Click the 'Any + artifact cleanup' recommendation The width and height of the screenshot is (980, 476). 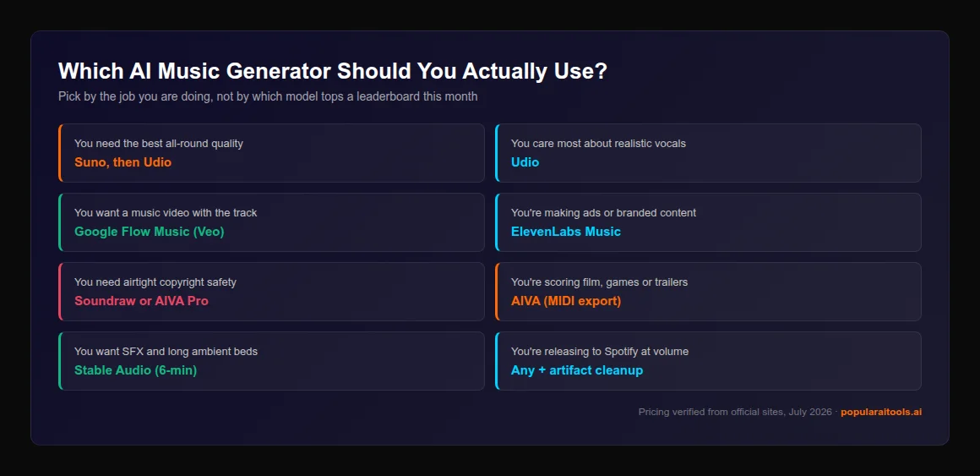(x=577, y=371)
